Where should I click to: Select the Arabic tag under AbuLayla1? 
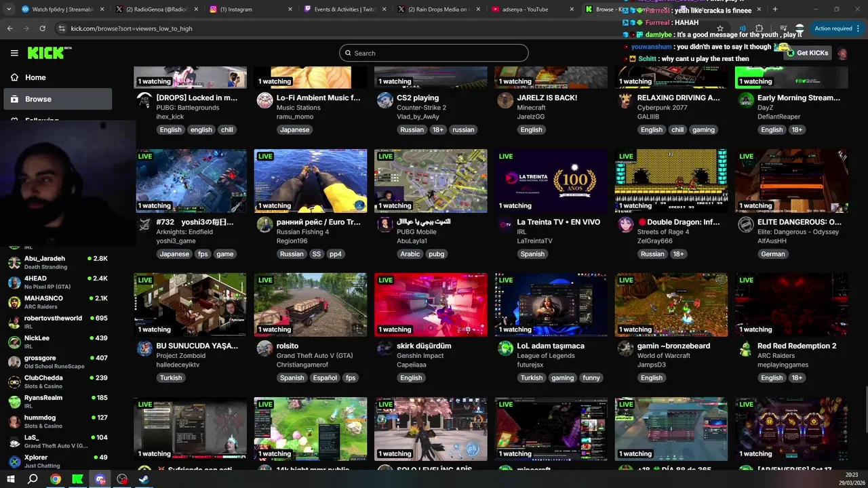pos(410,254)
